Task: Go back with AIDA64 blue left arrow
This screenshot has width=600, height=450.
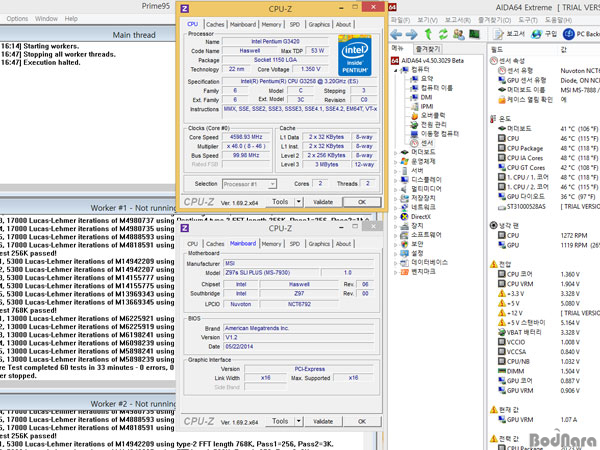Action: (396, 35)
